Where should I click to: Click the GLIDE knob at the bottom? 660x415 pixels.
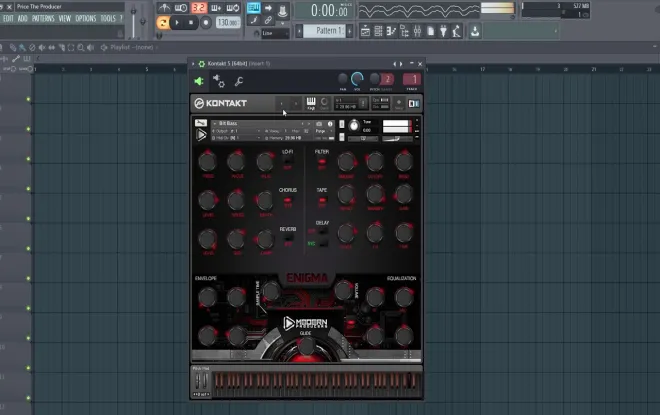306,346
